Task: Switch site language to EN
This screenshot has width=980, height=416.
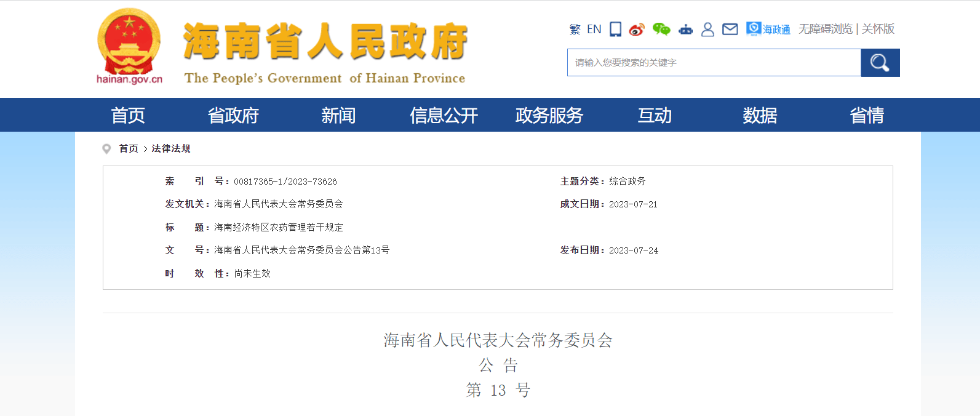Action: [x=594, y=29]
